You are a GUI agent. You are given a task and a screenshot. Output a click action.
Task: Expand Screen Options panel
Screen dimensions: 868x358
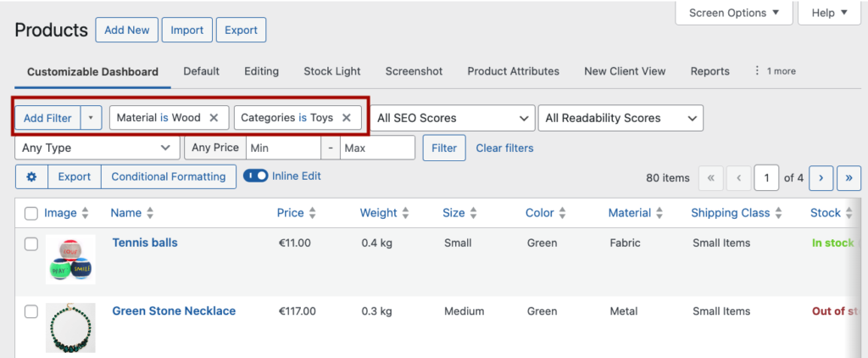733,13
